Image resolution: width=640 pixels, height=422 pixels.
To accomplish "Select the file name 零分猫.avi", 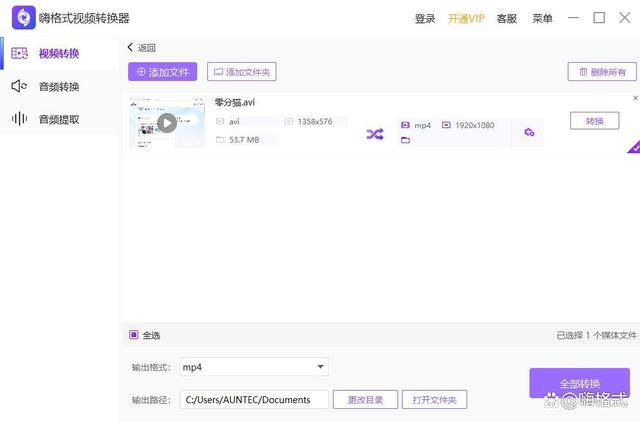I will pyautogui.click(x=235, y=102).
